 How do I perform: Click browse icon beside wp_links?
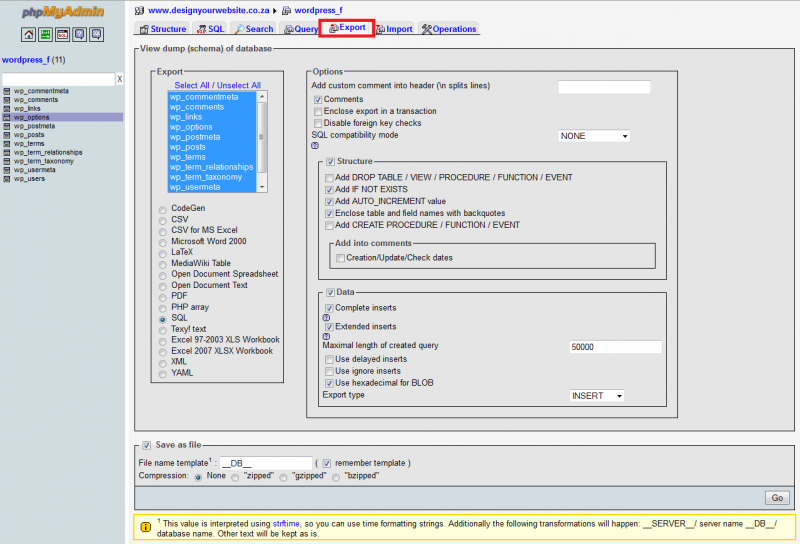pos(7,109)
